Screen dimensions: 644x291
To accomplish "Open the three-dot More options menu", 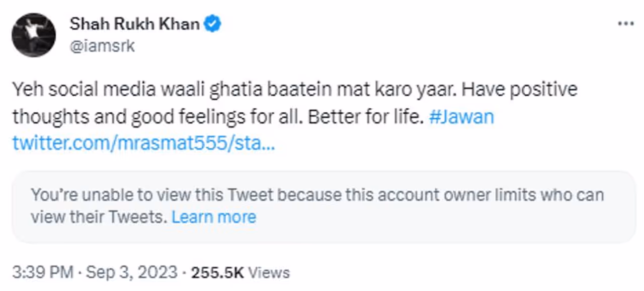I will pyautogui.click(x=625, y=24).
